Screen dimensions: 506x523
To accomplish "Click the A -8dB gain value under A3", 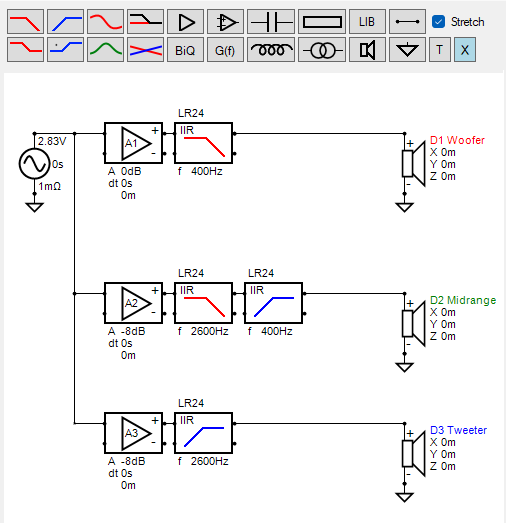I will [127, 462].
